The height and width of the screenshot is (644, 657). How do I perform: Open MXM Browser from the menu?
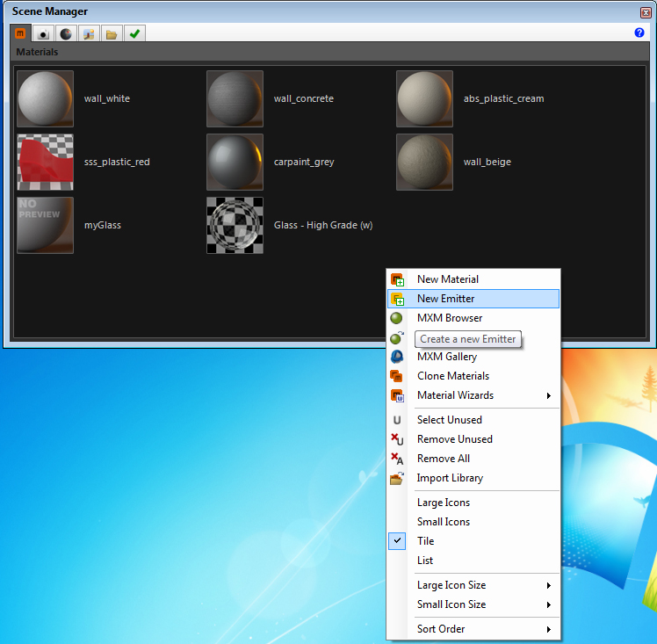click(473, 318)
